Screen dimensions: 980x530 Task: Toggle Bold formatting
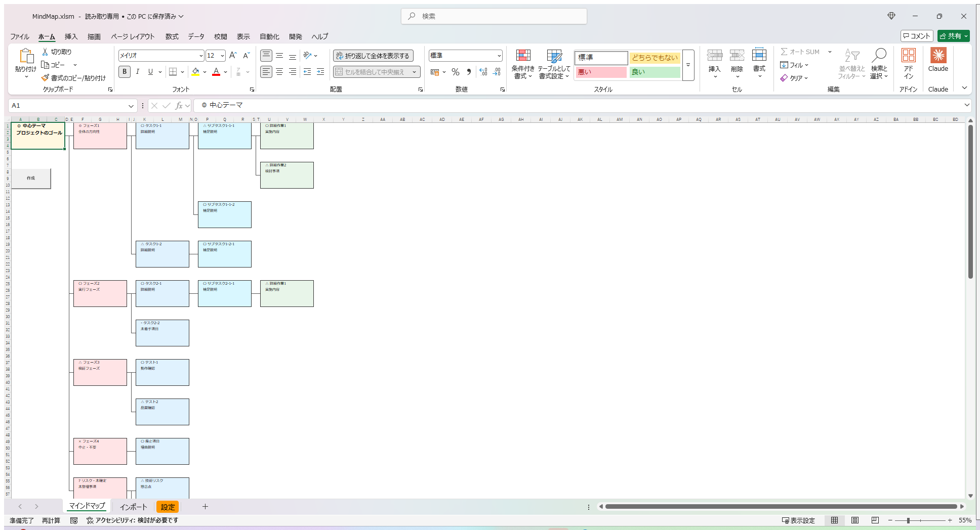click(125, 72)
